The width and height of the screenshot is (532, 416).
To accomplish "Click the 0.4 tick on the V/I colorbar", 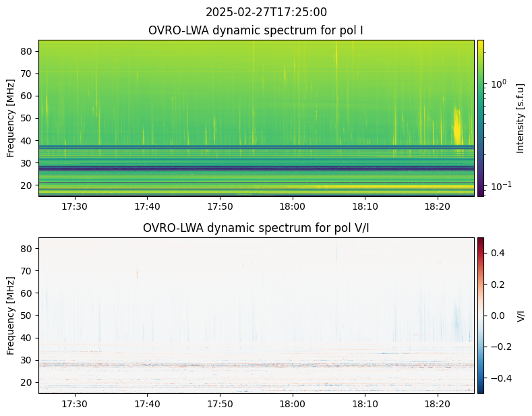I will [498, 253].
